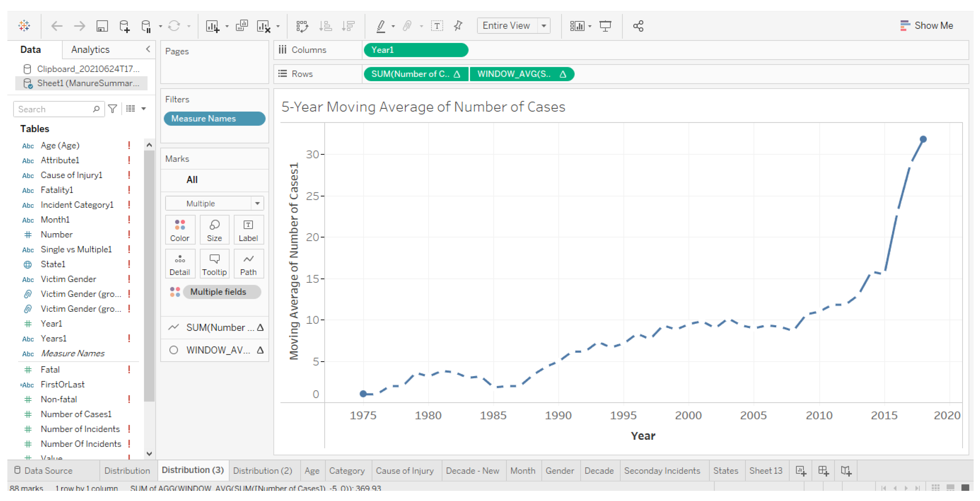Open the Multiple mark type dropdown
This screenshot has width=980, height=501.
pyautogui.click(x=257, y=203)
